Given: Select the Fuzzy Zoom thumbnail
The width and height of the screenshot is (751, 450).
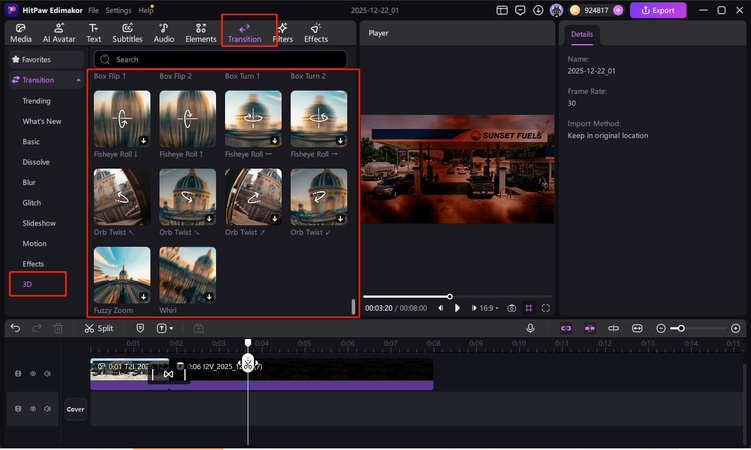Looking at the screenshot, I should click(122, 275).
